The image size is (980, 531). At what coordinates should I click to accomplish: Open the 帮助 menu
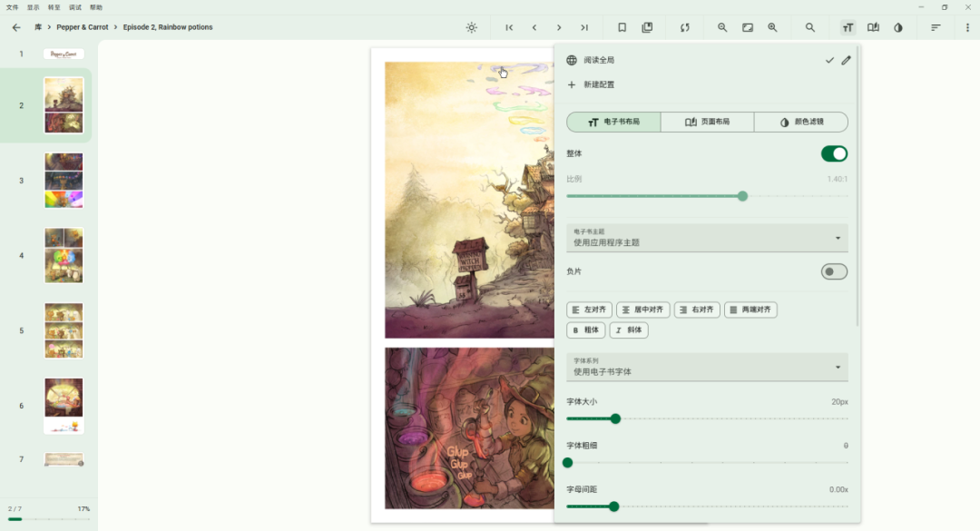[95, 7]
